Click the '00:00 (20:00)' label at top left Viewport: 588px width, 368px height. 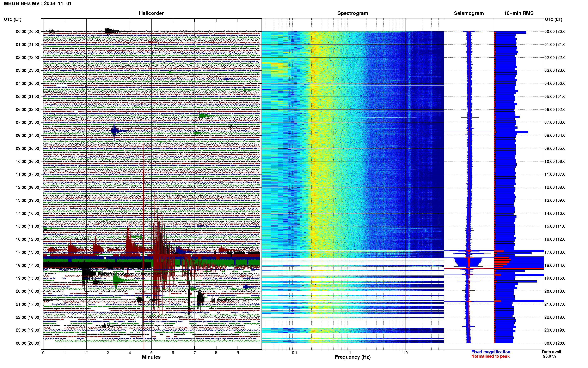(x=28, y=32)
